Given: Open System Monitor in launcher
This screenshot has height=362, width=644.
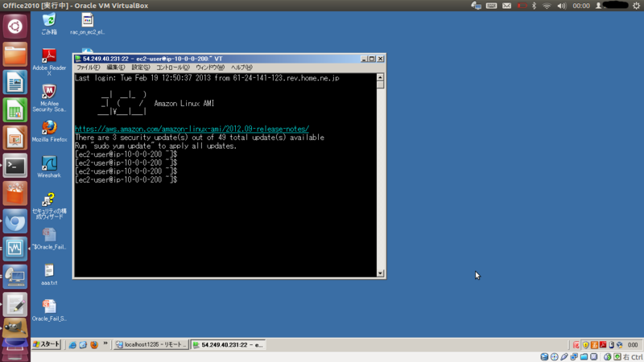Looking at the screenshot, I should [x=14, y=249].
